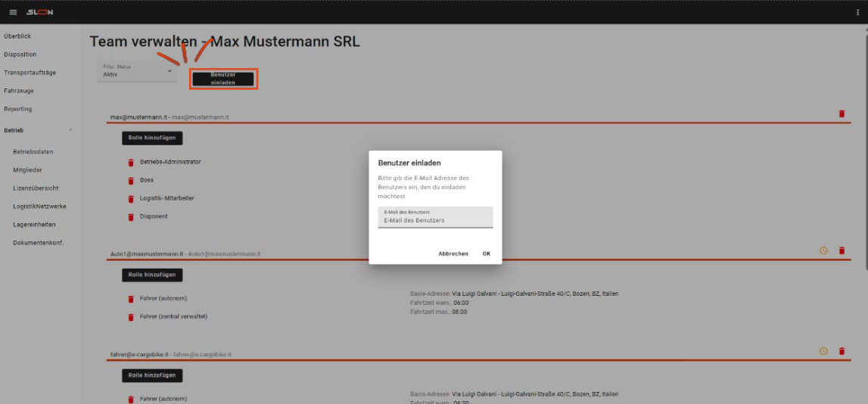Confirm the invite dialog with OK

(486, 253)
